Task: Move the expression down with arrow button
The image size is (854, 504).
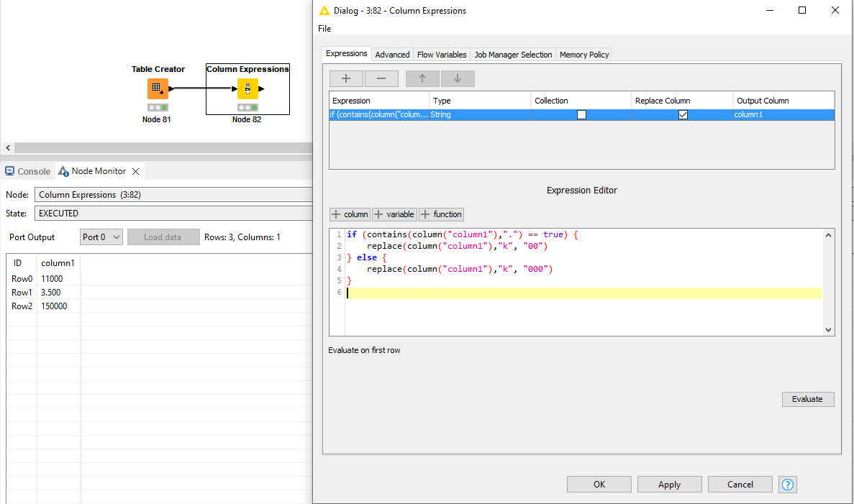Action: coord(458,78)
